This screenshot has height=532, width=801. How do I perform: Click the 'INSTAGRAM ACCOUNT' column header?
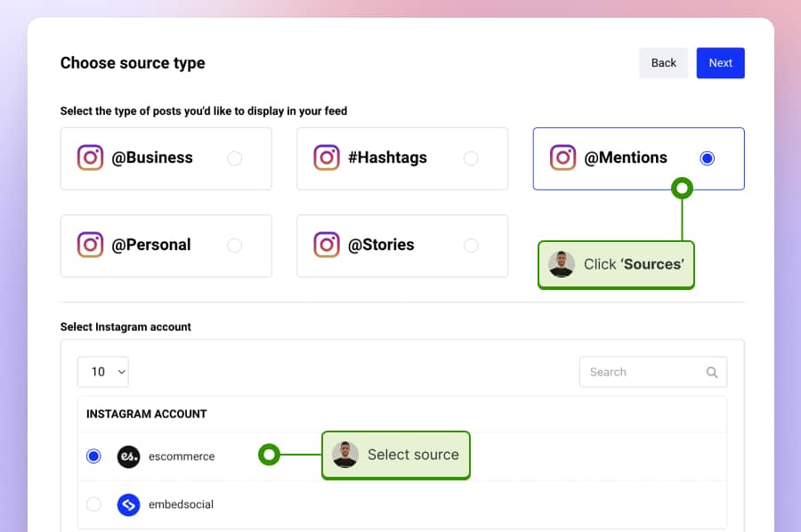(147, 414)
